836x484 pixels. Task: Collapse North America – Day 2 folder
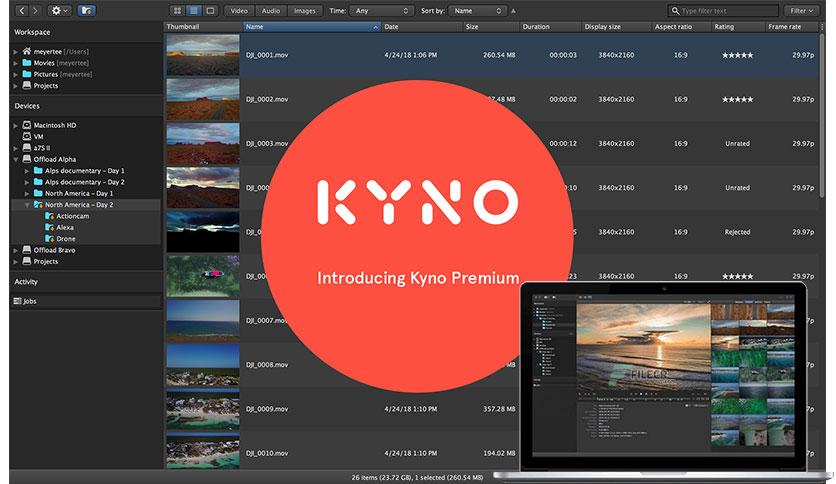tap(27, 205)
